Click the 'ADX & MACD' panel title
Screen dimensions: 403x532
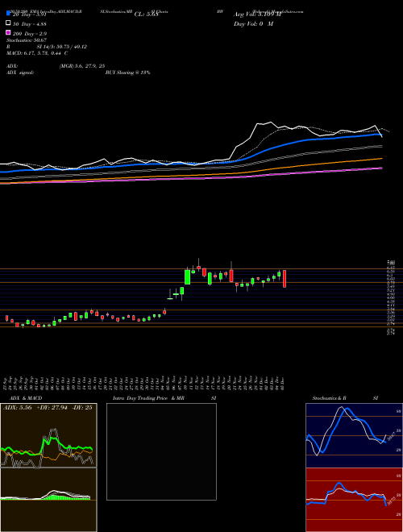point(26,398)
